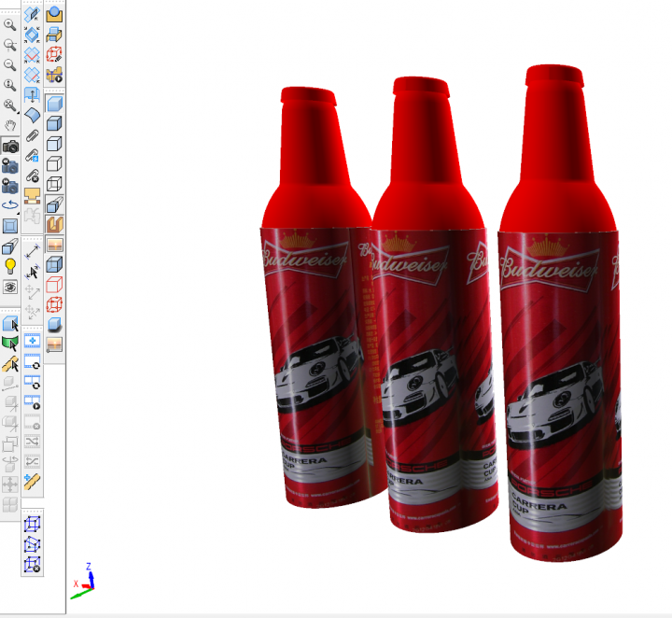Toggle the light bulb lighting icon
Image resolution: width=672 pixels, height=618 pixels.
[x=10, y=266]
